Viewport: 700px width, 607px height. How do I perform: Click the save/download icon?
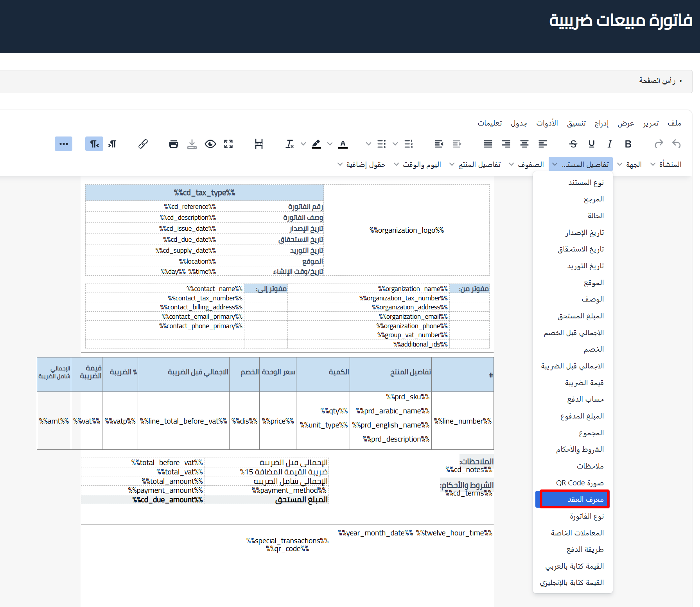click(x=192, y=144)
